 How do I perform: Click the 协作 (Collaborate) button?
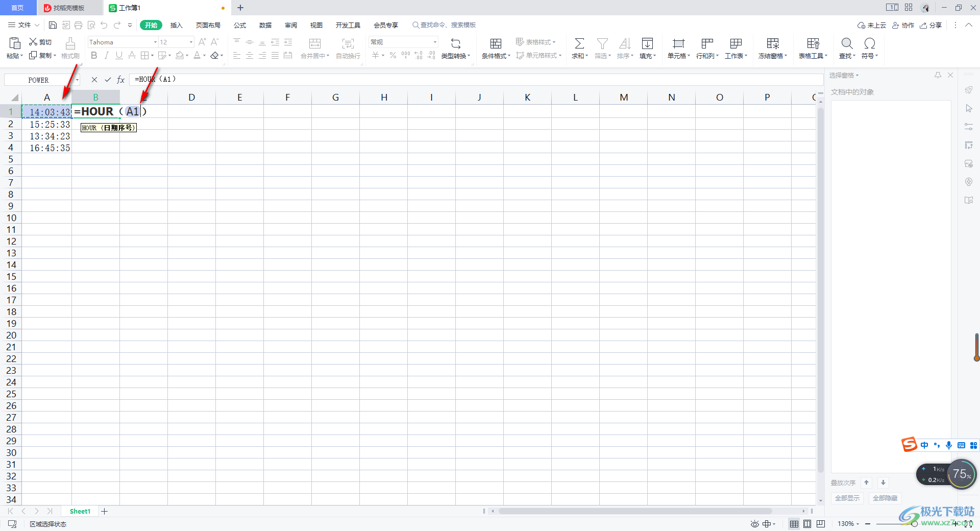click(x=903, y=25)
